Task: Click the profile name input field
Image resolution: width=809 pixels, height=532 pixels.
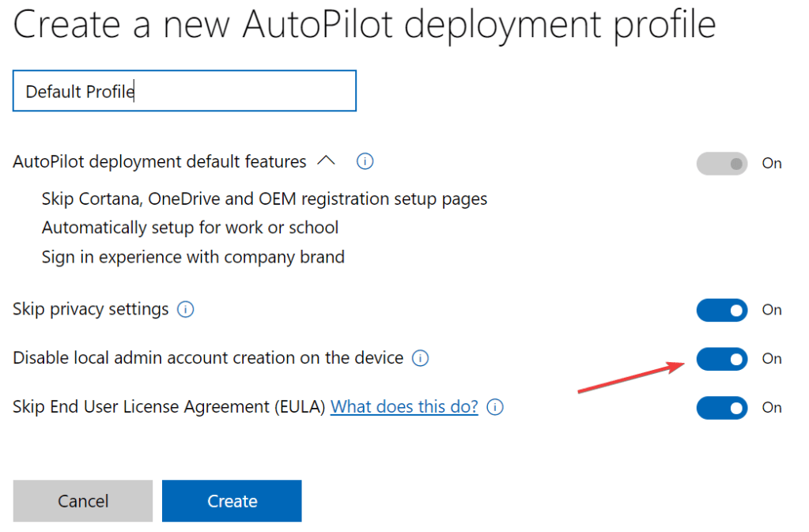Action: click(x=184, y=91)
